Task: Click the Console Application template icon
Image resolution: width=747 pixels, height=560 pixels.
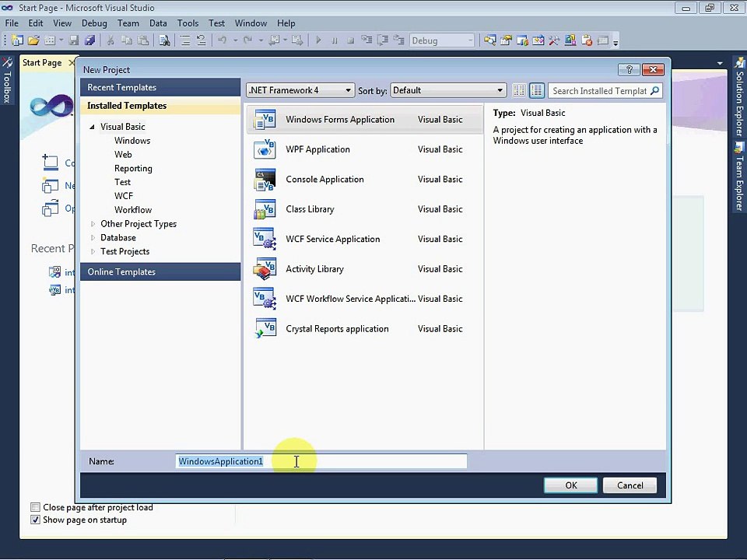Action: 265,180
